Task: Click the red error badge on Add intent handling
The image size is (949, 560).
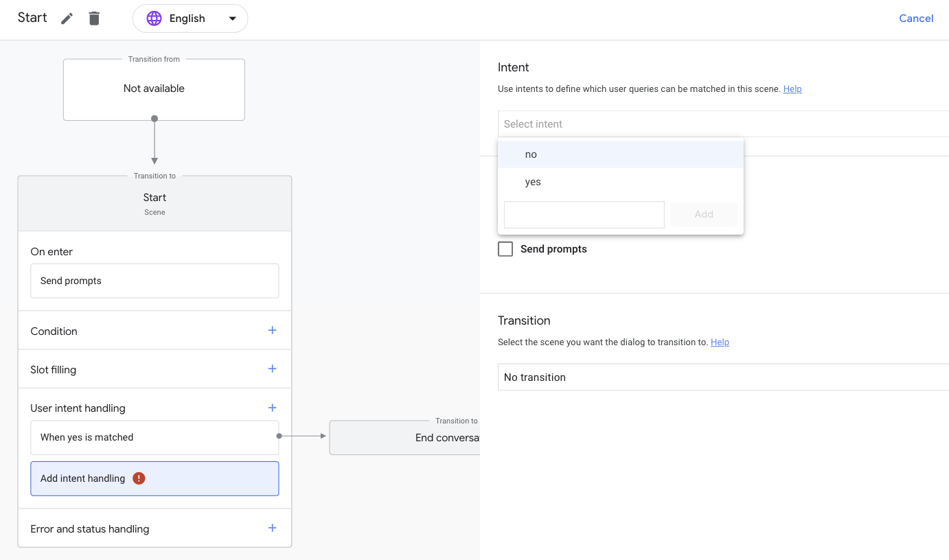Action: pos(139,477)
